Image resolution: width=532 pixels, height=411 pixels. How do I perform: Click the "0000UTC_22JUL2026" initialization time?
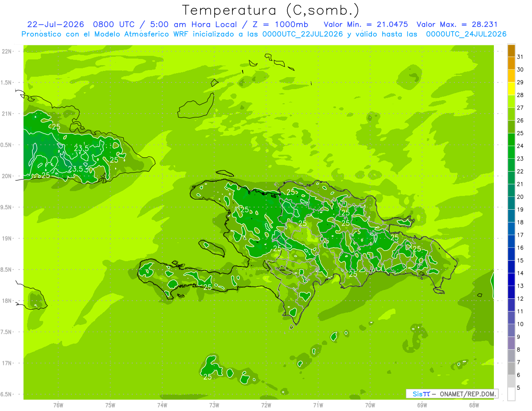[x=302, y=34]
